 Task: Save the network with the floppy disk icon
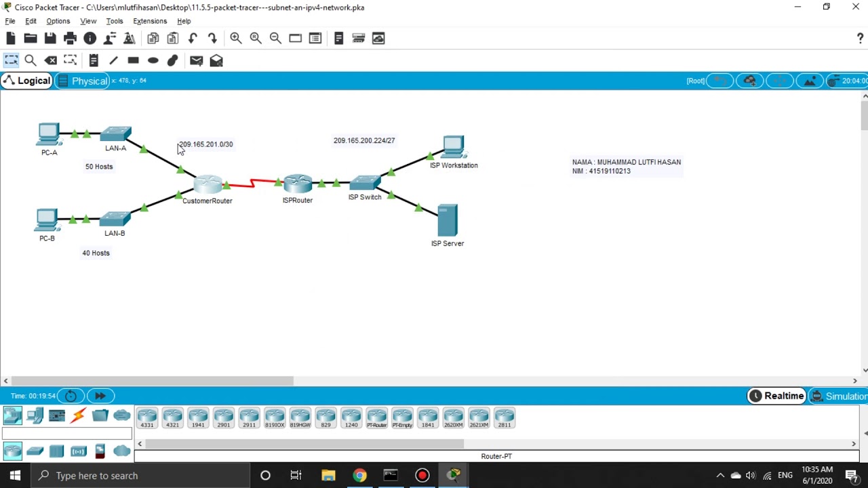pos(50,39)
